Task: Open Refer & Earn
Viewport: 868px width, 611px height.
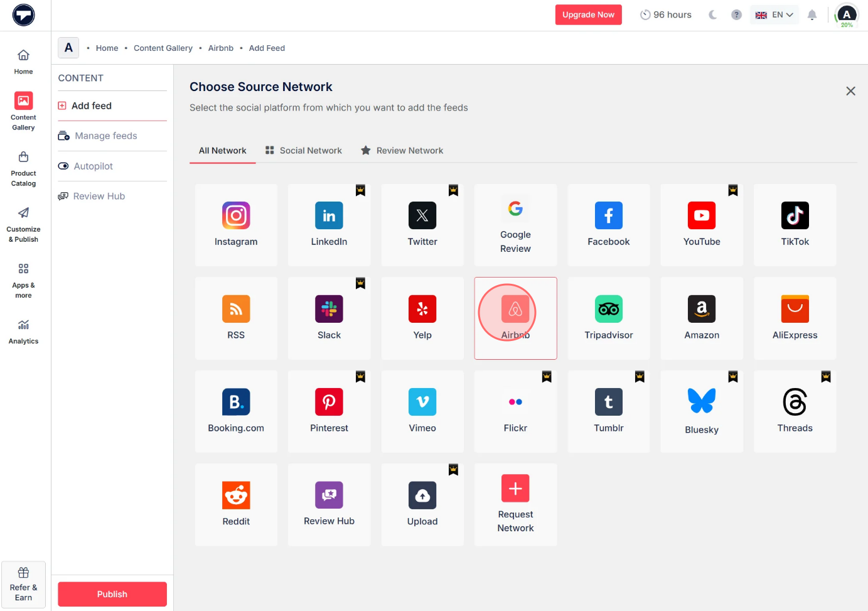Action: 23,585
